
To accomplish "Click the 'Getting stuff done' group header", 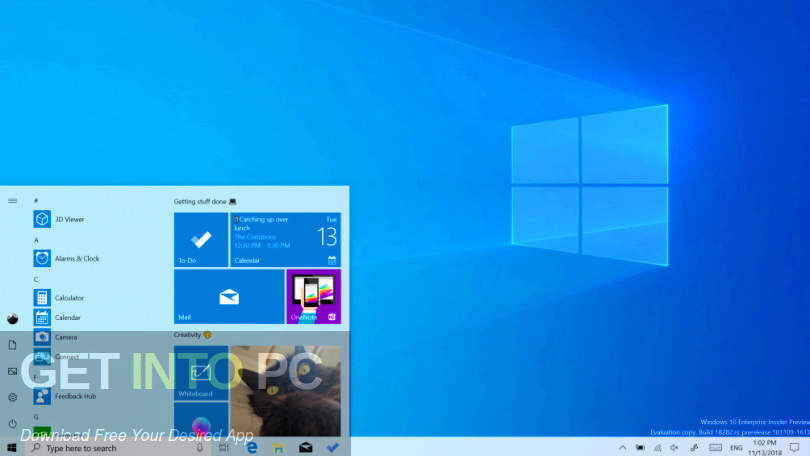I will pyautogui.click(x=205, y=201).
